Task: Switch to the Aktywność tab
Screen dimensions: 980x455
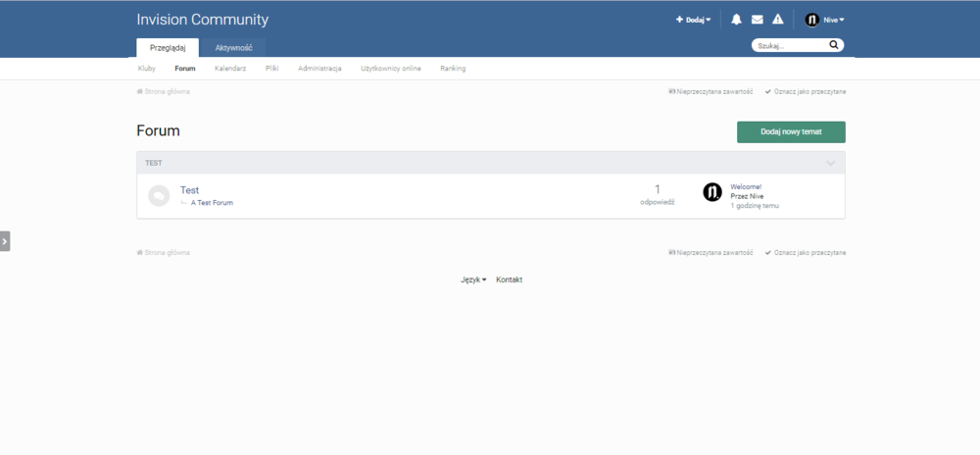Action: tap(234, 47)
